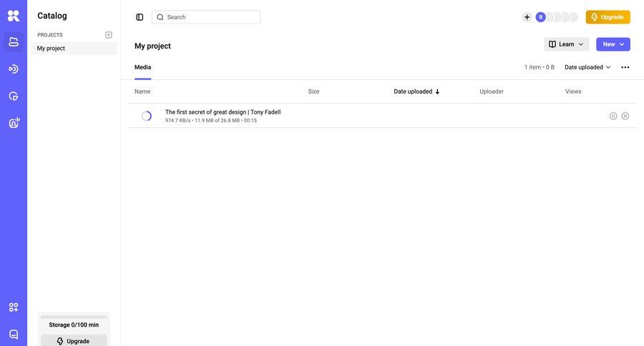Open the New dropdown button
Viewport: 644px width, 346px height.
(613, 44)
